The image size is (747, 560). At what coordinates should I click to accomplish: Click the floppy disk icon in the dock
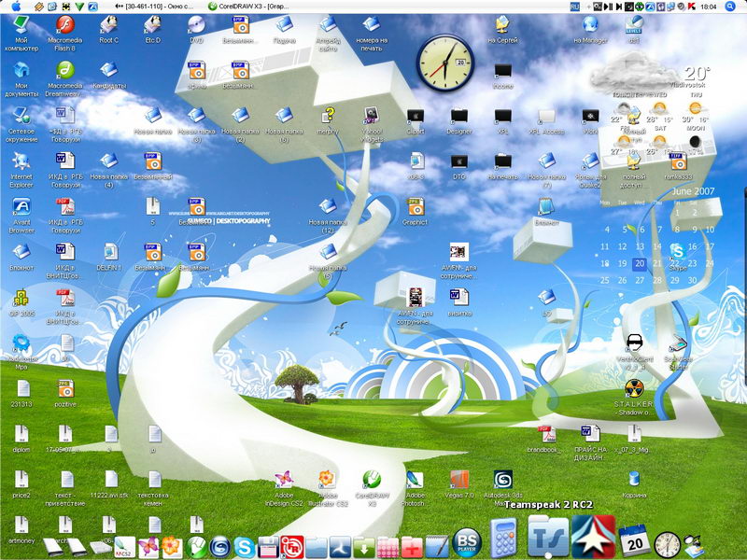click(268, 547)
